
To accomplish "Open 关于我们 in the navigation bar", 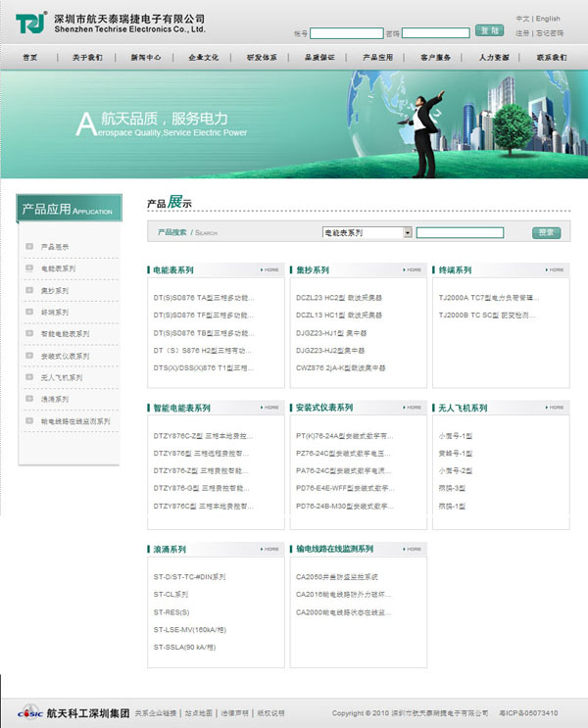I will pyautogui.click(x=87, y=57).
